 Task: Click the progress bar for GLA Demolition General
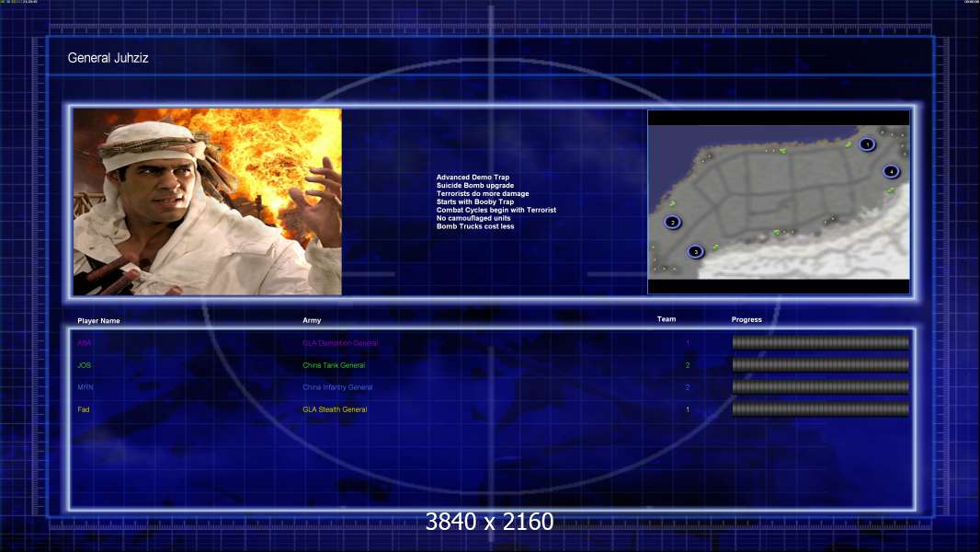pos(821,342)
